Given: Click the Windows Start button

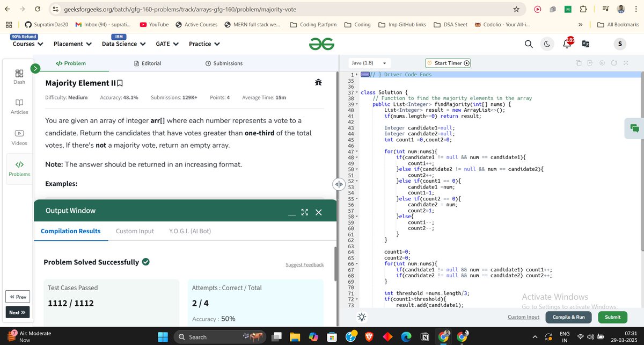Looking at the screenshot, I should click(163, 337).
